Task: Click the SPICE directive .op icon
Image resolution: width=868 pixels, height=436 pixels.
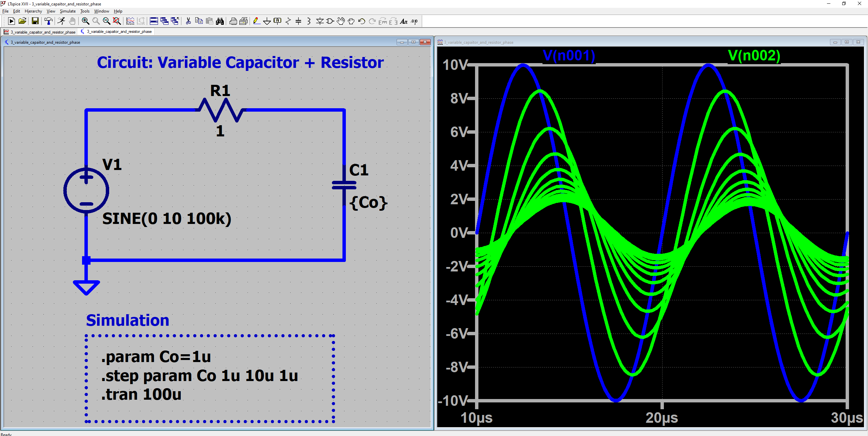Action: 414,21
